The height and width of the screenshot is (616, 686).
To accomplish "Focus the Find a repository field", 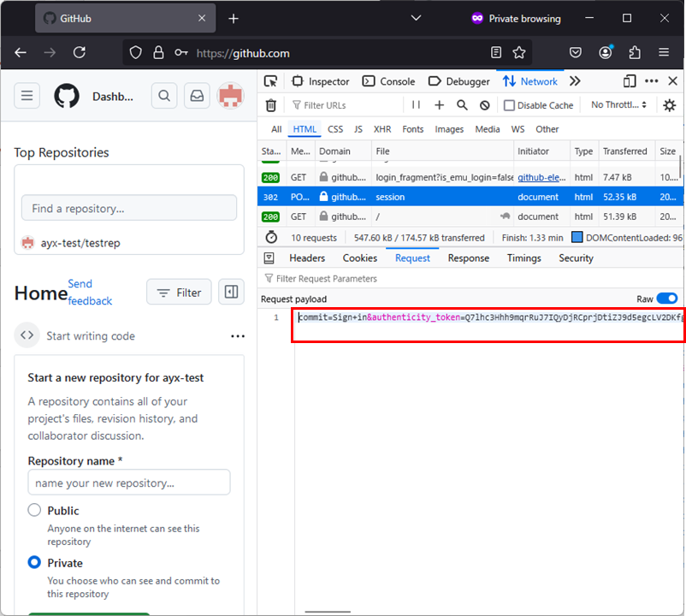I will [x=129, y=208].
